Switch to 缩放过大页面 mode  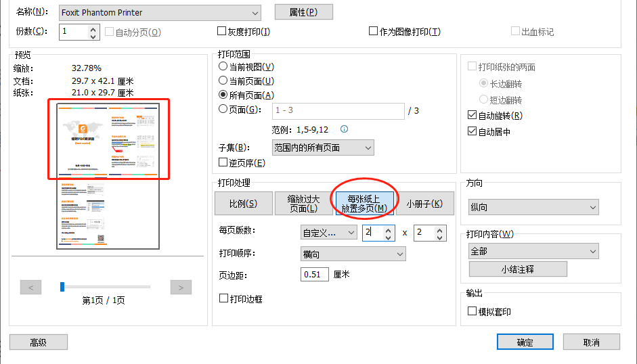click(303, 203)
